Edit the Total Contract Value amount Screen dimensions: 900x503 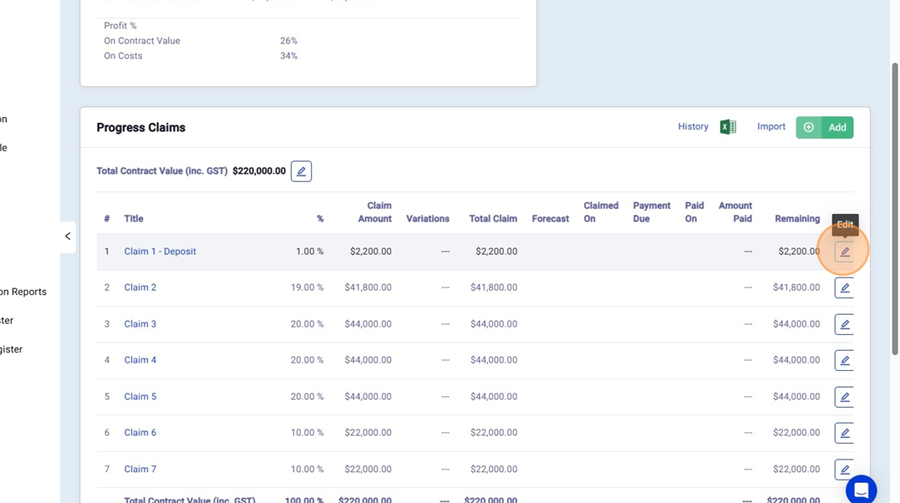pos(301,171)
